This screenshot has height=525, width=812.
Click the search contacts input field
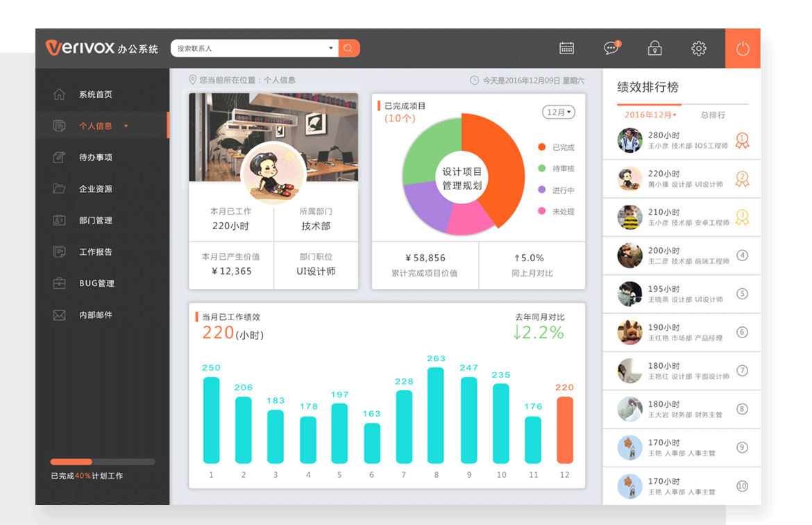tap(250, 49)
